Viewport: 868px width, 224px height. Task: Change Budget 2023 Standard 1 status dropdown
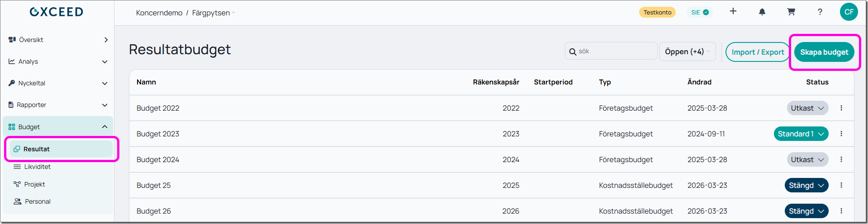tap(801, 134)
